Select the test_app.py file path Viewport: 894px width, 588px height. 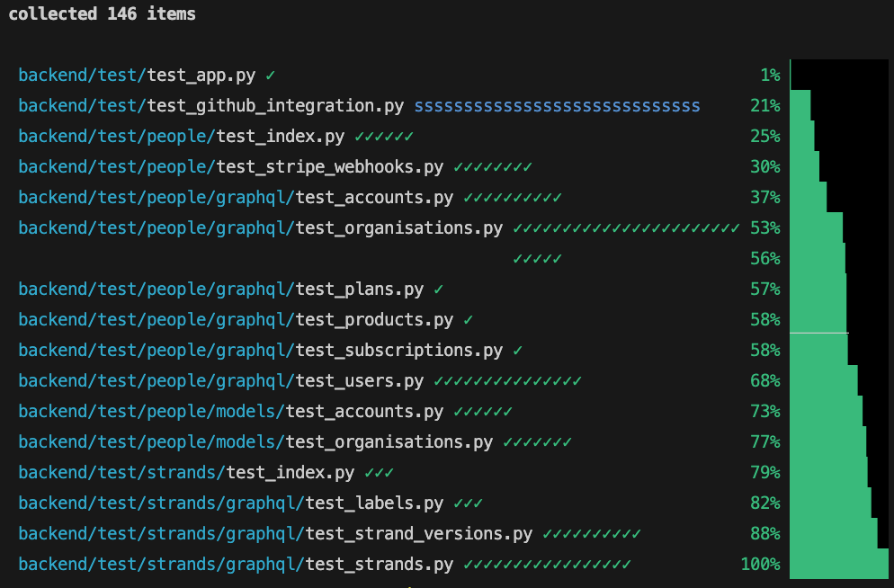pyautogui.click(x=137, y=76)
